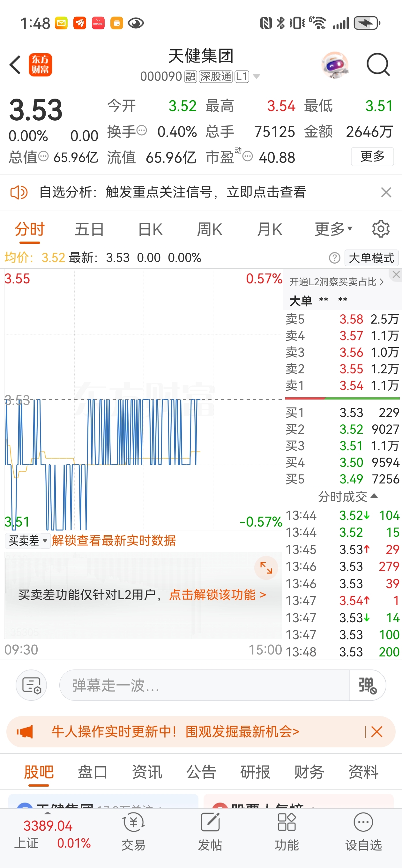Image resolution: width=402 pixels, height=868 pixels.
Task: Switch to 月K chart tab
Action: [x=270, y=230]
